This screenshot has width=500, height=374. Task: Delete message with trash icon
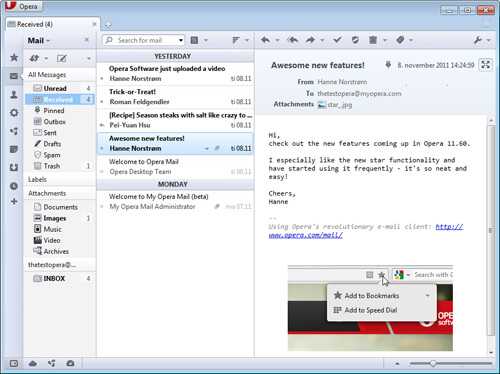373,40
